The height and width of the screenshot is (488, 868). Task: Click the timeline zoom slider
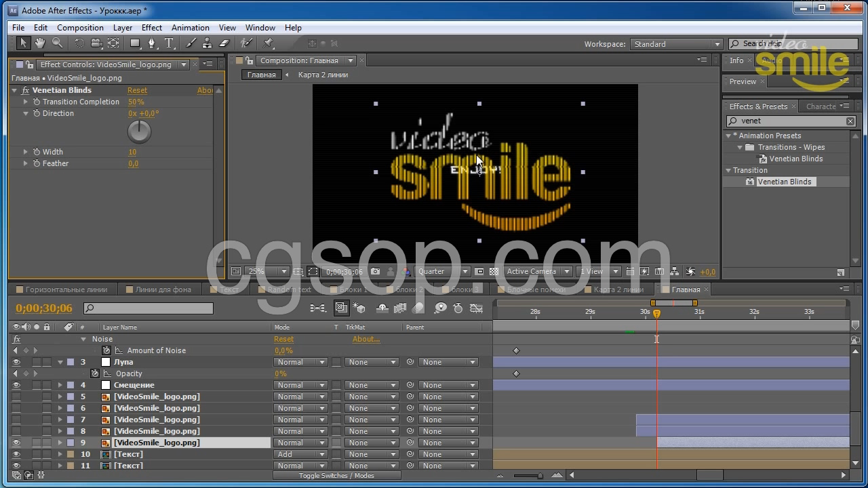point(540,475)
